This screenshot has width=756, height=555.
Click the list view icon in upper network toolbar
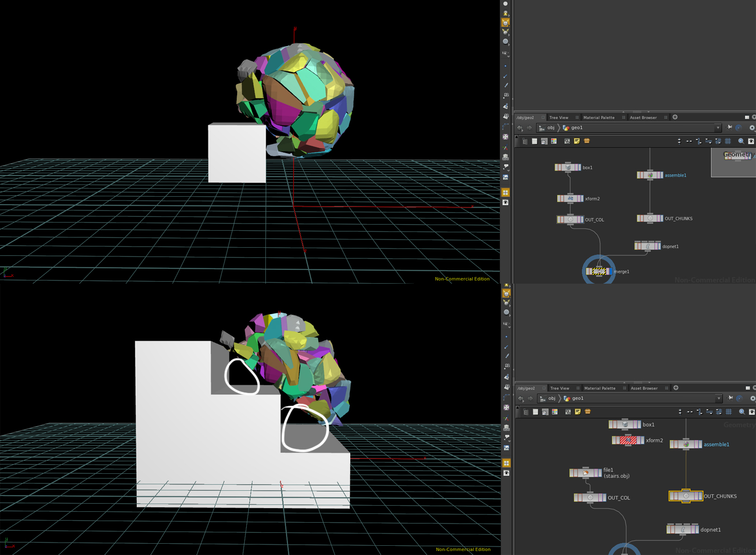pos(534,141)
